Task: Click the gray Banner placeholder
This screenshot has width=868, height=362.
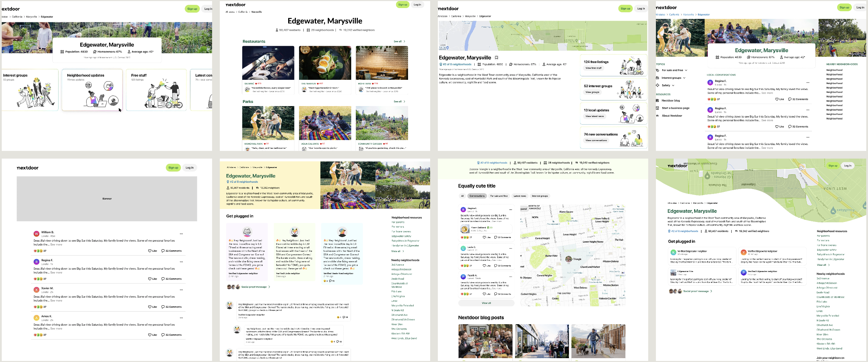Action: pos(107,199)
